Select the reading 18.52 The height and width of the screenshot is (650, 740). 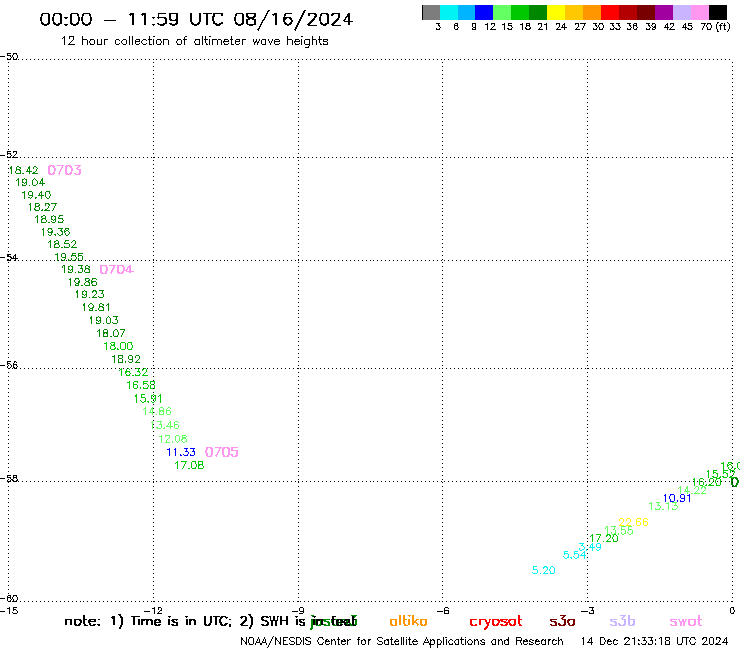[62, 245]
